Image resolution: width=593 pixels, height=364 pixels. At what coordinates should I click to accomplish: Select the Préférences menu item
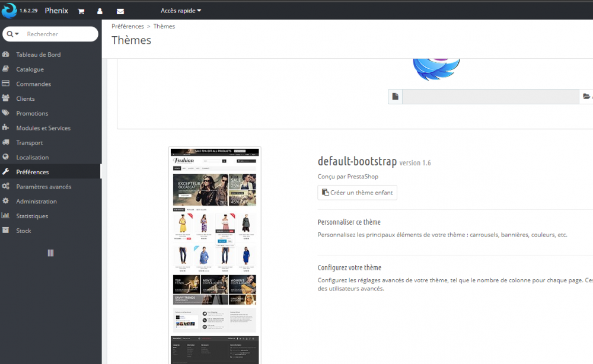pyautogui.click(x=50, y=172)
